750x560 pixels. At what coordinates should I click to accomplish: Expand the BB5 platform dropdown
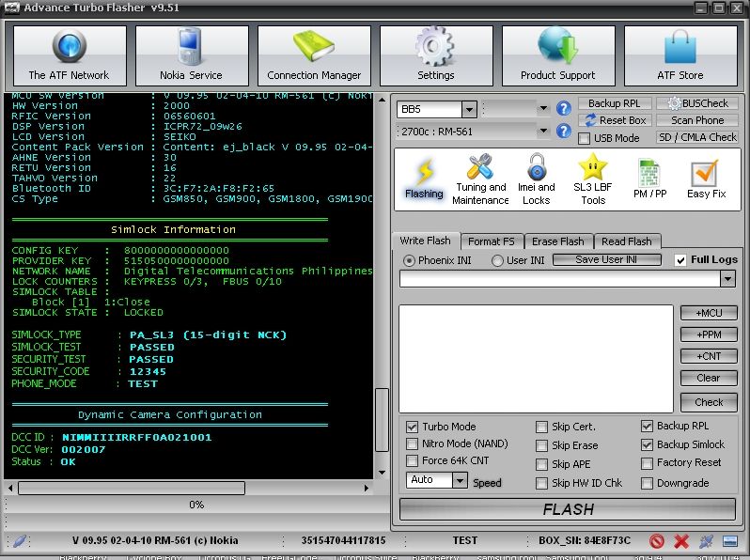pyautogui.click(x=468, y=109)
